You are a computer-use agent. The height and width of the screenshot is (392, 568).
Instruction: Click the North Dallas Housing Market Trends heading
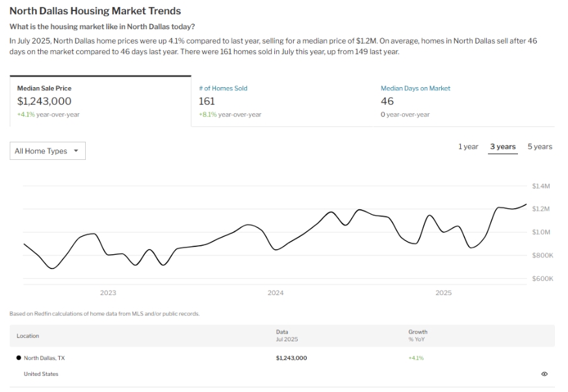click(x=95, y=11)
